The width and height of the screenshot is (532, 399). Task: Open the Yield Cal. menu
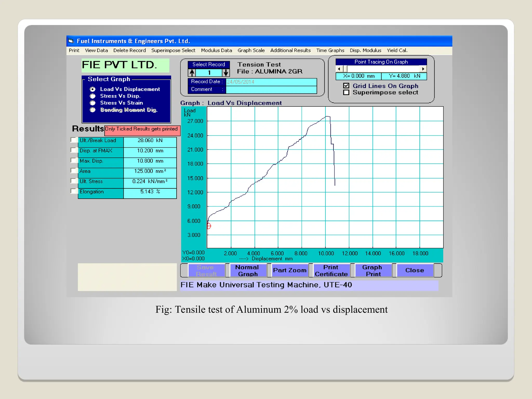pos(397,50)
